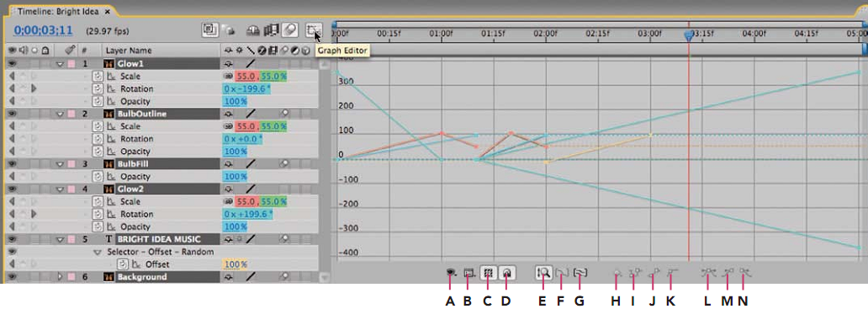Toggle quality switch for Glow1 layer

[250, 64]
